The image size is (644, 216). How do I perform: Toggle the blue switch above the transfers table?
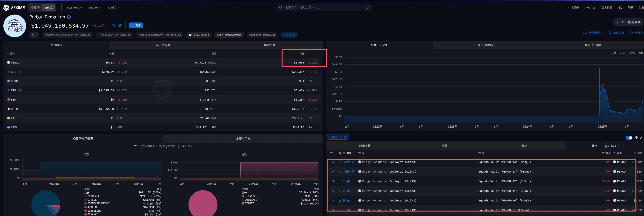click(629, 138)
